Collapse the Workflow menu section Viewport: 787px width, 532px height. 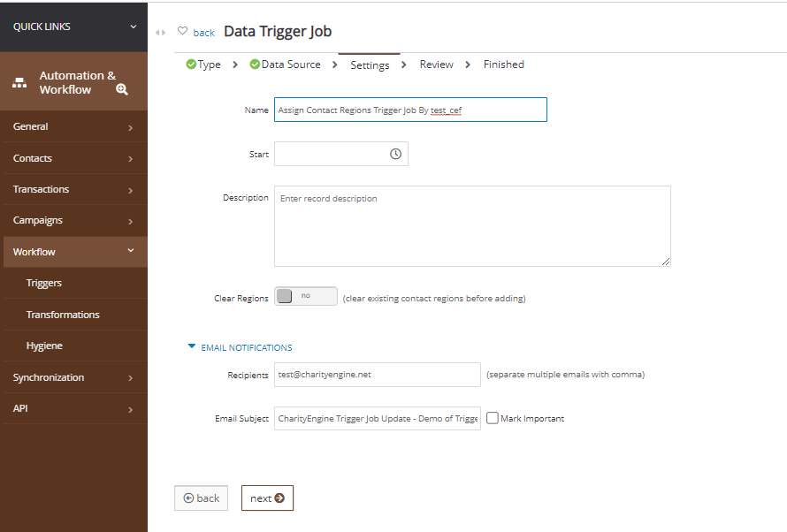pyautogui.click(x=75, y=252)
